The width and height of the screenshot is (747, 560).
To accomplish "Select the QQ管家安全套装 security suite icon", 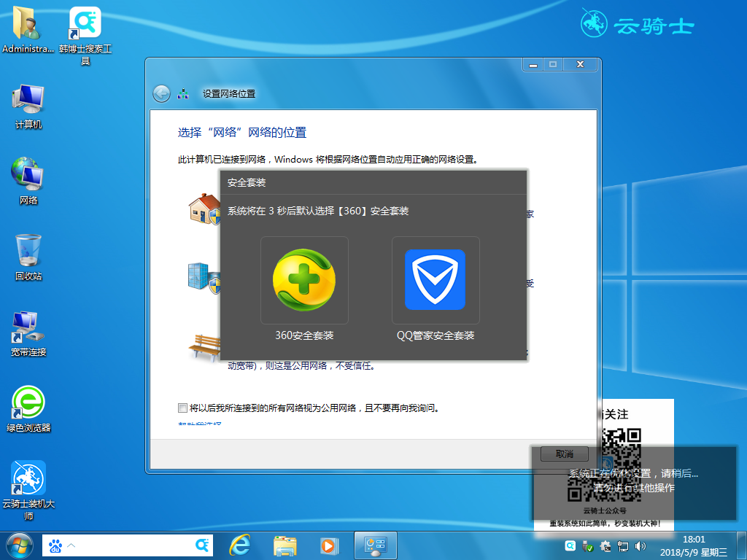I will tap(436, 281).
